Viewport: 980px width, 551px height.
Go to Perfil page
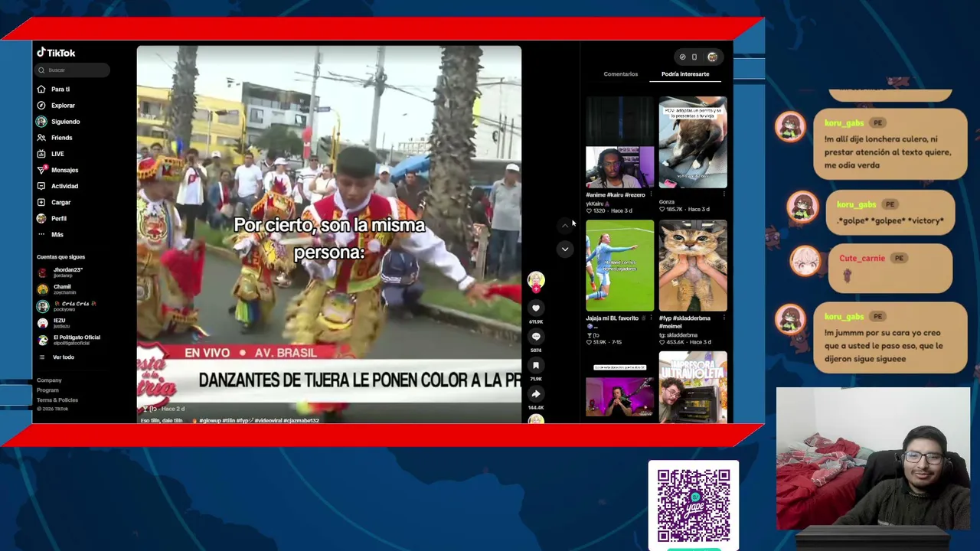point(58,219)
